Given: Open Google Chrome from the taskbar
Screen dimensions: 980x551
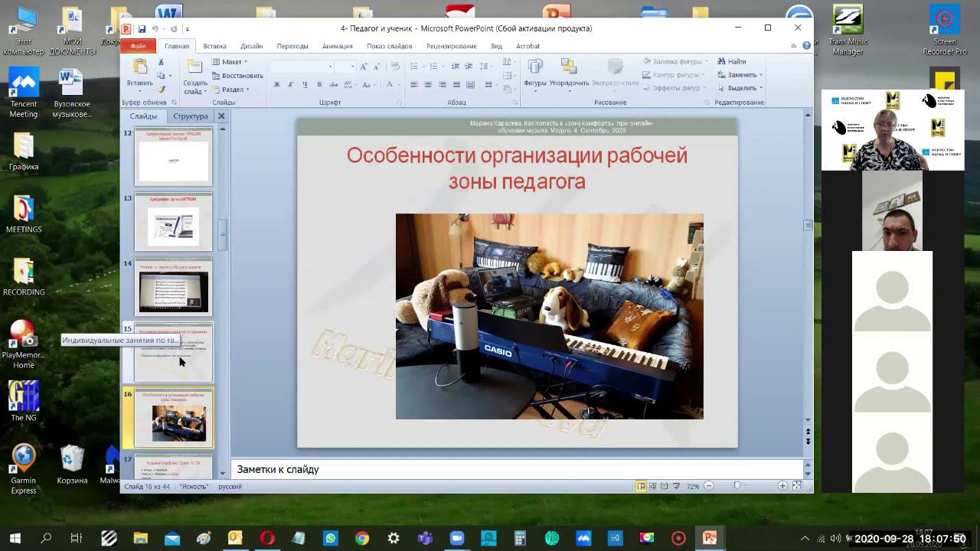Looking at the screenshot, I should (362, 538).
